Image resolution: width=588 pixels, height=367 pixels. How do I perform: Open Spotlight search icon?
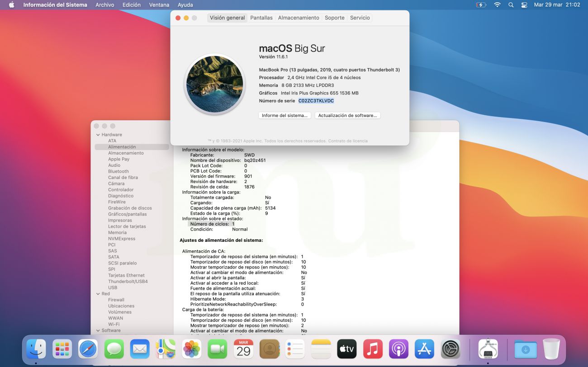511,5
